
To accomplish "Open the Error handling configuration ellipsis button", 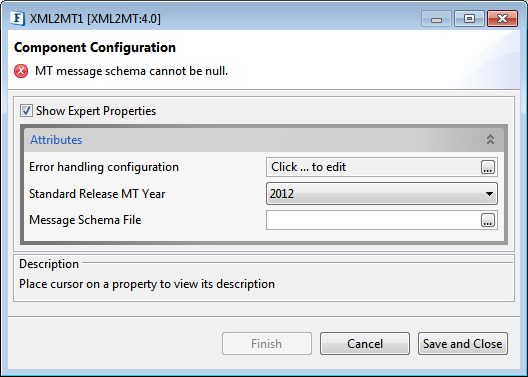I will [488, 167].
